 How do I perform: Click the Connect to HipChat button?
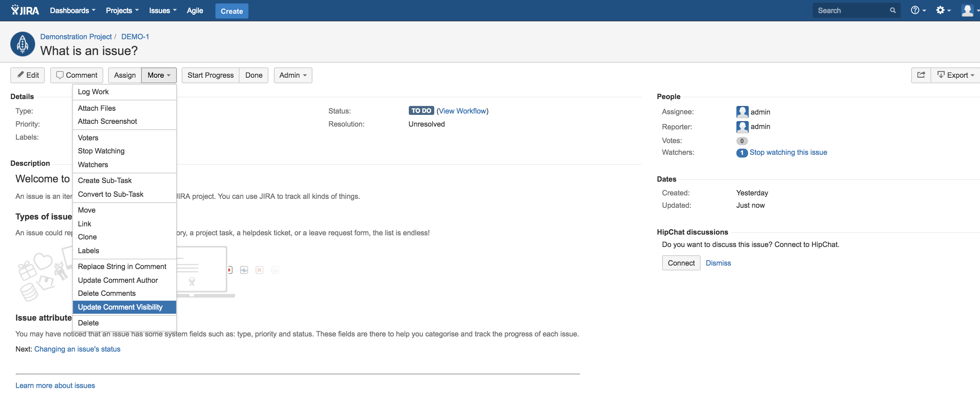tap(681, 263)
